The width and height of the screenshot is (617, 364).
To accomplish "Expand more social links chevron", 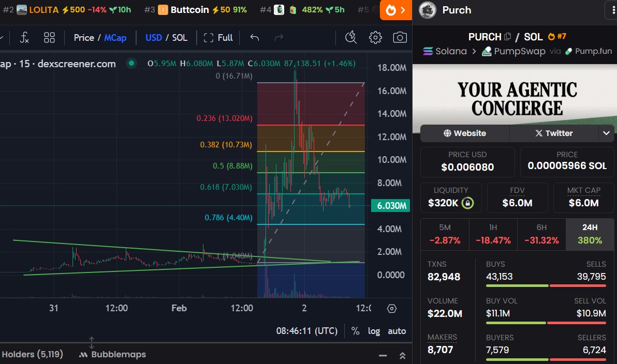I will click(606, 133).
